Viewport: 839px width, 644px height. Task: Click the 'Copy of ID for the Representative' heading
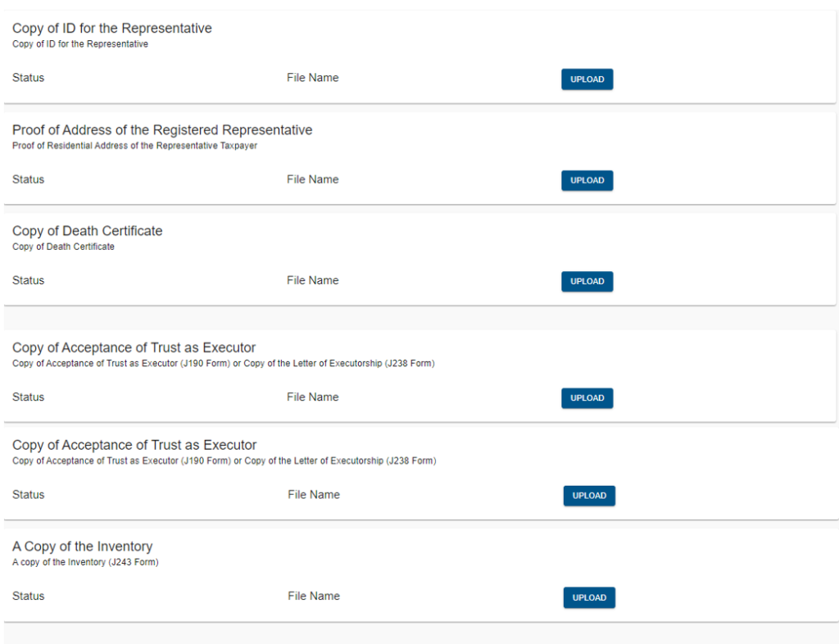click(112, 29)
